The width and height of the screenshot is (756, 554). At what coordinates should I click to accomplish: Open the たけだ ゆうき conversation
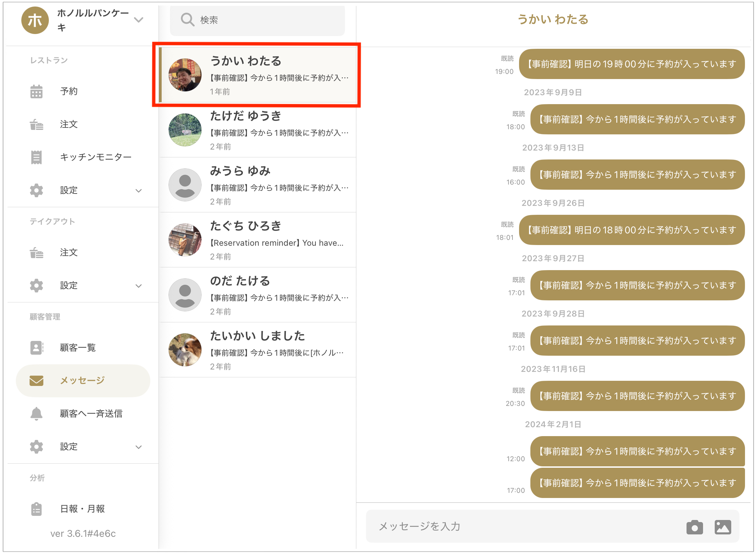[258, 130]
